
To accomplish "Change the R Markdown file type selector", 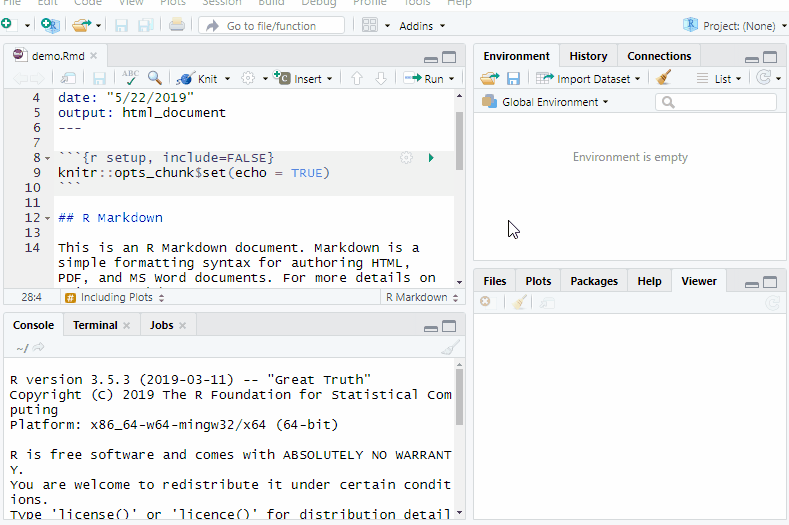I will tap(422, 297).
